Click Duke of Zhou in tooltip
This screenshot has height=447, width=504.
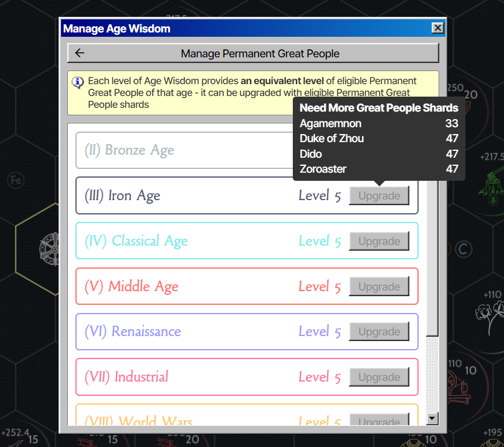pyautogui.click(x=331, y=138)
